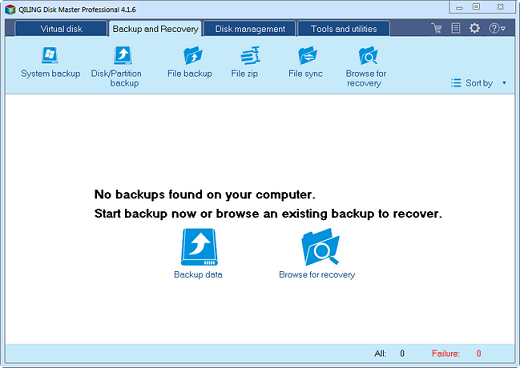Open the File zip tool
Viewport: 520px width, 368px height.
point(245,63)
